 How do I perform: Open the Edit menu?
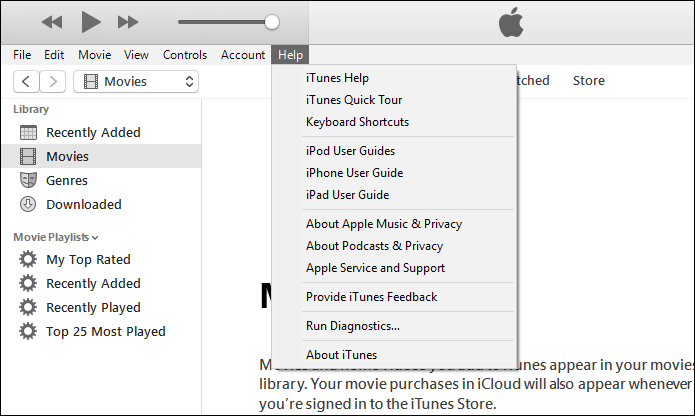coord(54,55)
